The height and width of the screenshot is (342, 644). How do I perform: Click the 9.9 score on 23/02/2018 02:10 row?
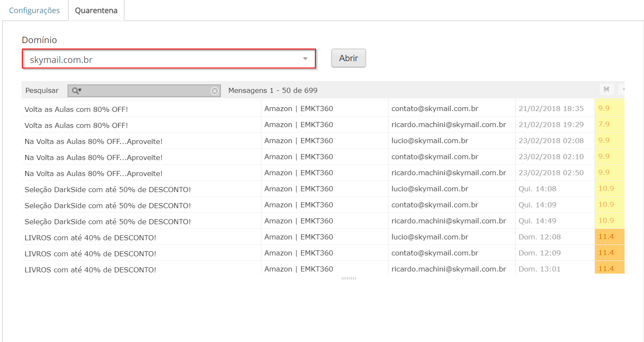pos(604,157)
